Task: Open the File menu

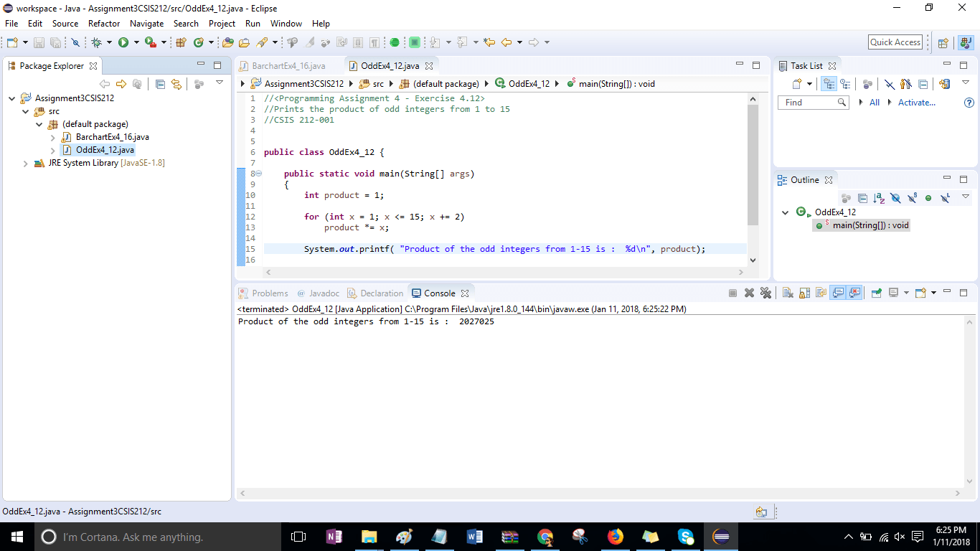Action: [11, 24]
